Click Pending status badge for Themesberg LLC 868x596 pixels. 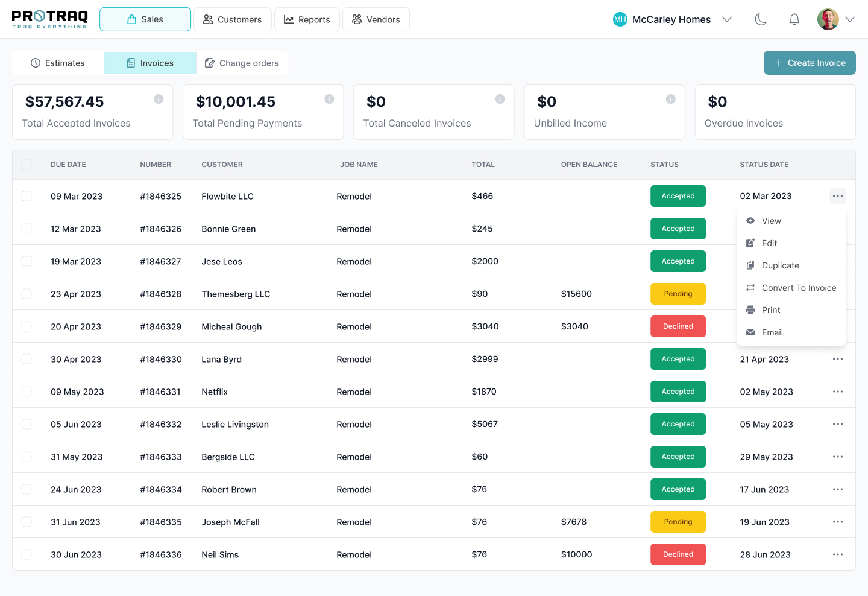[x=678, y=294]
